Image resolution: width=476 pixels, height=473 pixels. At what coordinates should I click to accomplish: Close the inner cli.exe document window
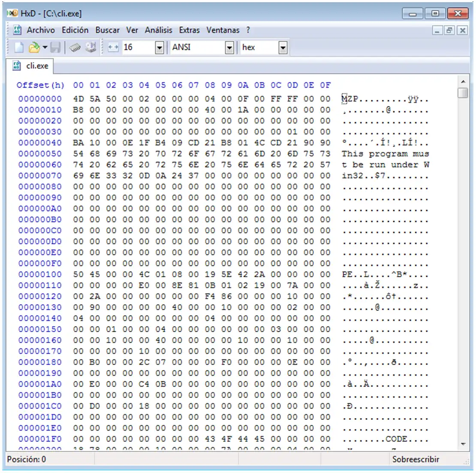click(462, 30)
